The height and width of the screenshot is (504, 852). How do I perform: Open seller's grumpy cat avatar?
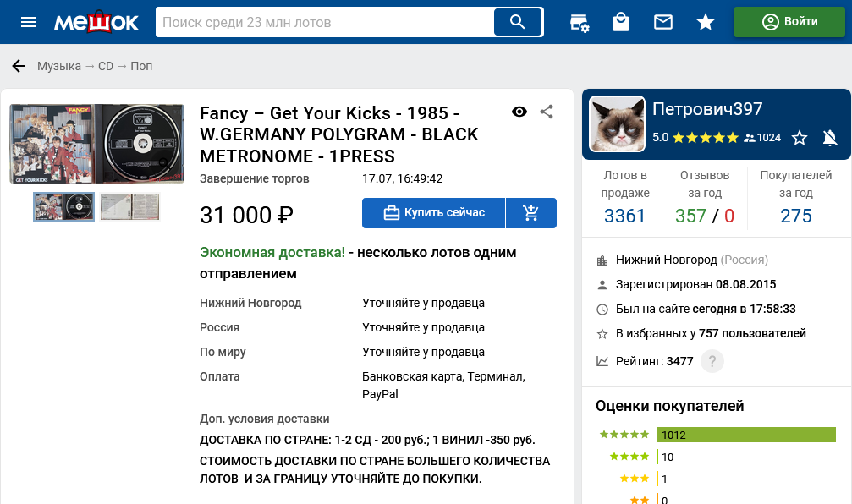point(618,124)
